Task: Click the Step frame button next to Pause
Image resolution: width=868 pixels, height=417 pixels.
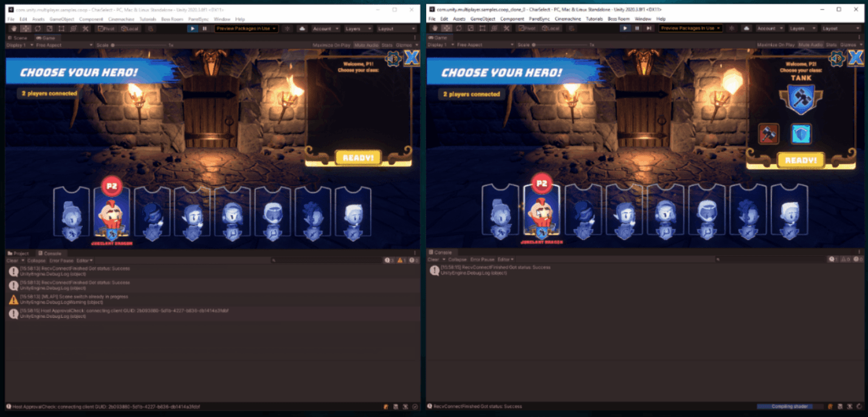Action: (649, 29)
